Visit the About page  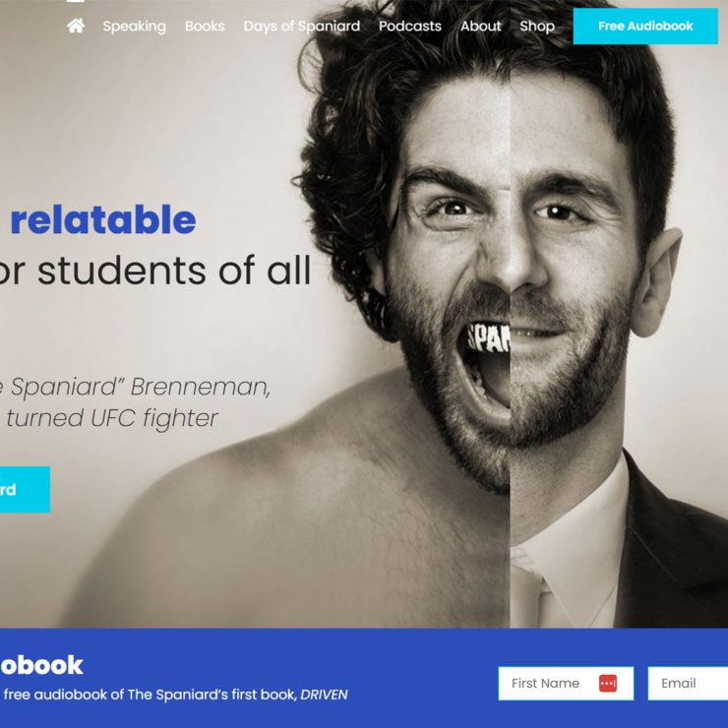click(x=480, y=26)
